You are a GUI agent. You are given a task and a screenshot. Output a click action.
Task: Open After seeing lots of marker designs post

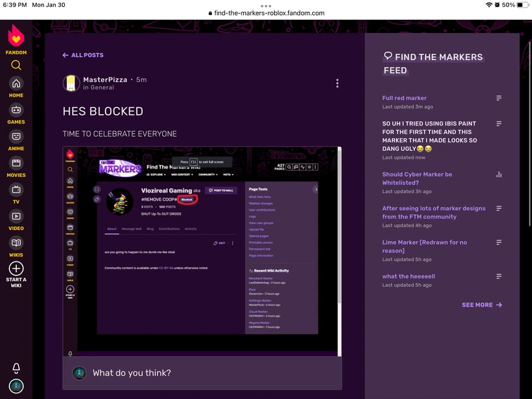pos(434,212)
